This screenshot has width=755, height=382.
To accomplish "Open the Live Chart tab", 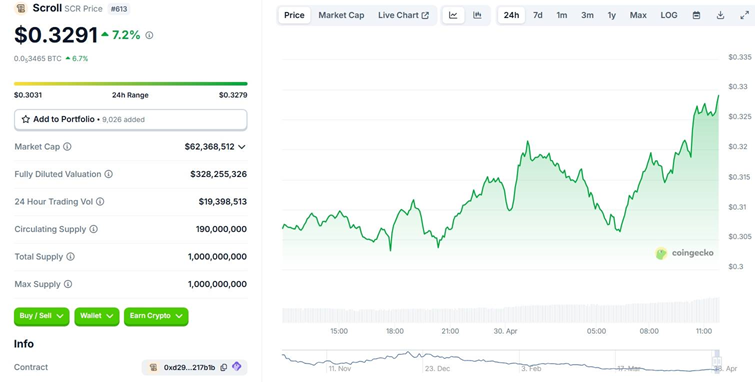I will coord(403,15).
